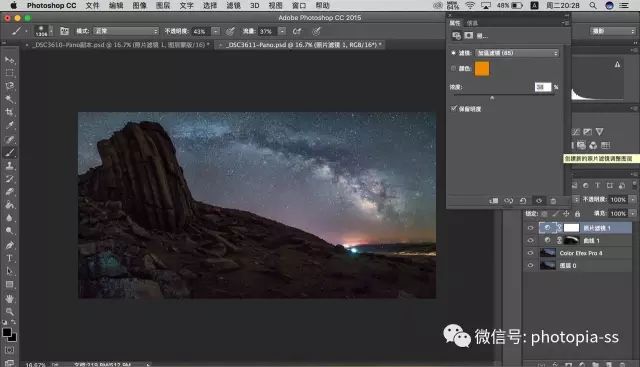Select the Paint Bucket tool
Screen dimensions: 640x367
coord(9,205)
